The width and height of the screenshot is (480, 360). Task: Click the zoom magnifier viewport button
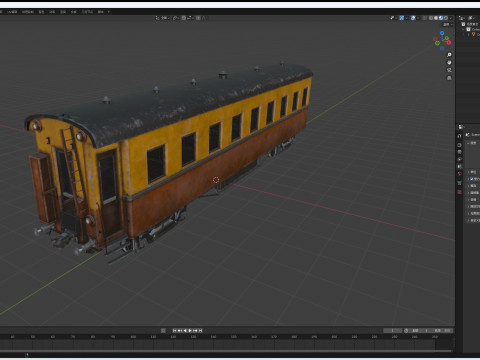(449, 55)
